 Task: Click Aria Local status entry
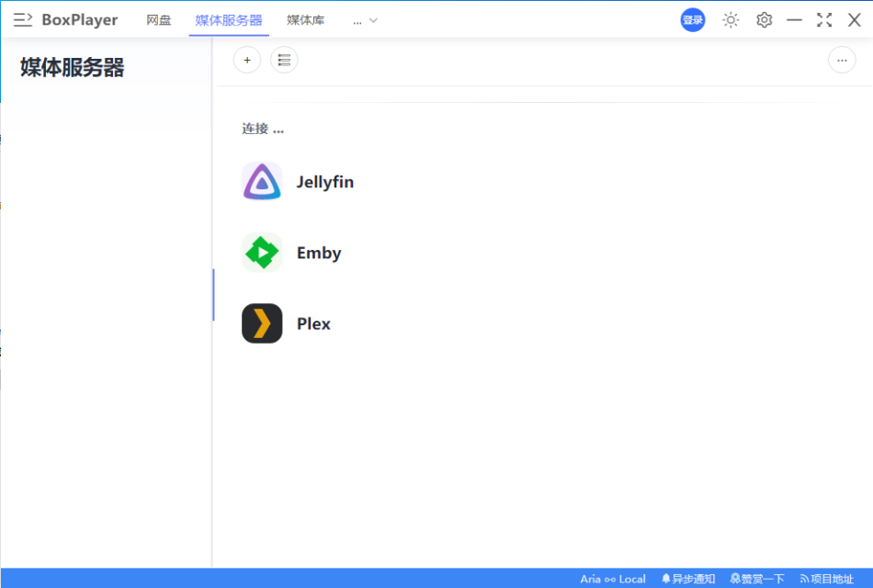pyautogui.click(x=613, y=579)
